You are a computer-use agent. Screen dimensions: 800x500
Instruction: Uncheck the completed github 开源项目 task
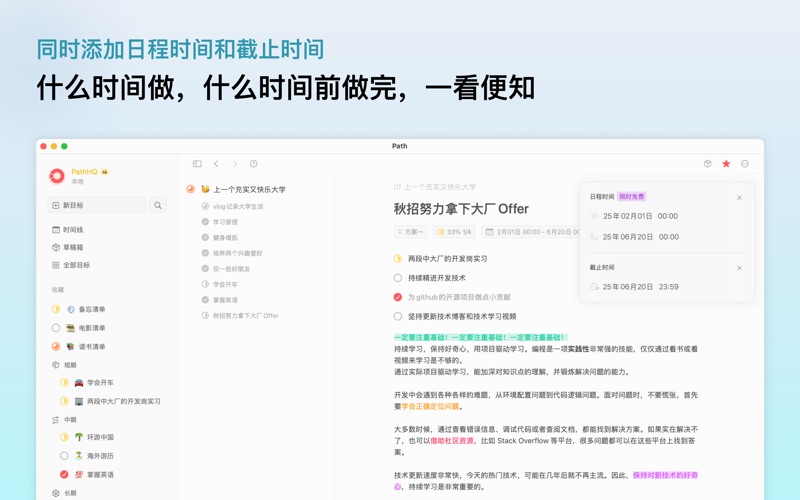[x=398, y=297]
